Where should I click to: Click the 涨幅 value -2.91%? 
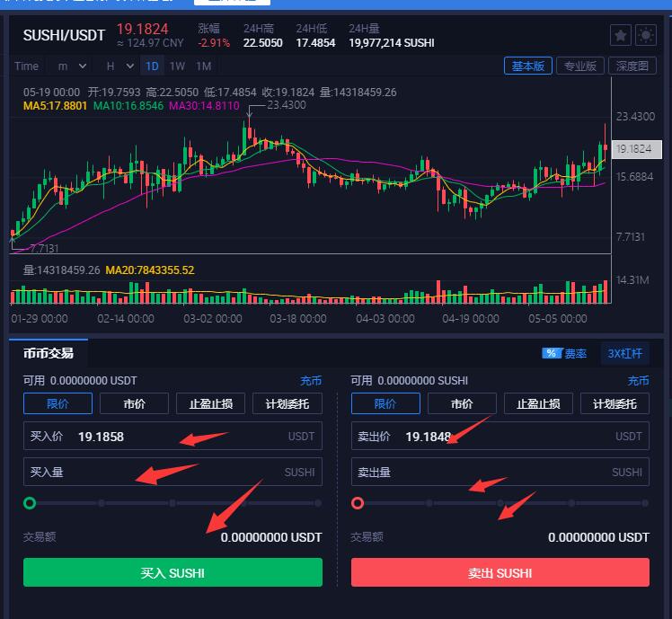pyautogui.click(x=214, y=43)
